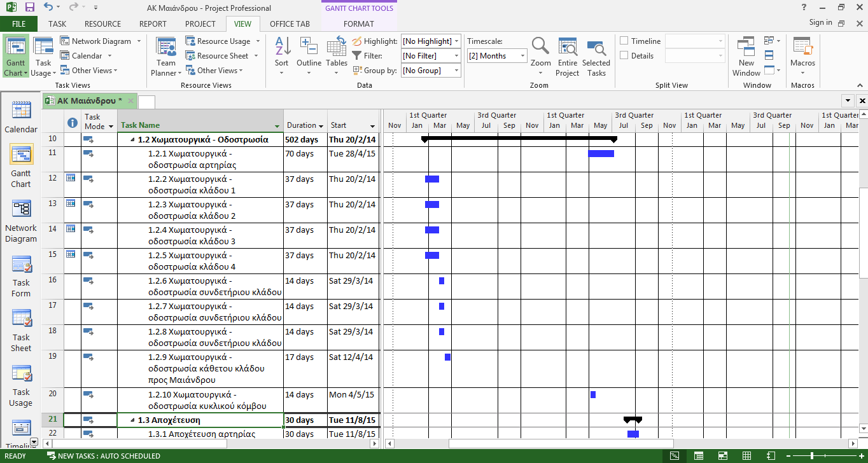Click the Undo arrow
Screen dimensions: 868x463
pos(49,8)
